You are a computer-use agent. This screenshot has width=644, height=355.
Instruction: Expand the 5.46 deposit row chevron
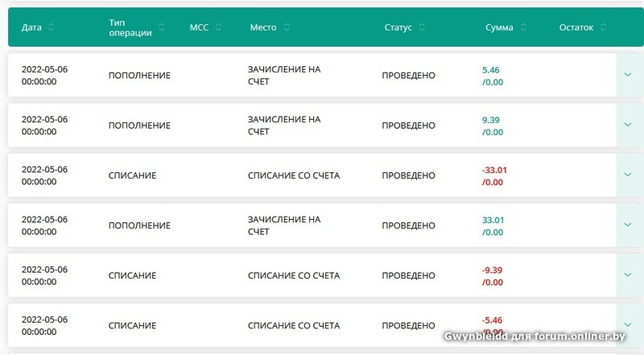(628, 76)
